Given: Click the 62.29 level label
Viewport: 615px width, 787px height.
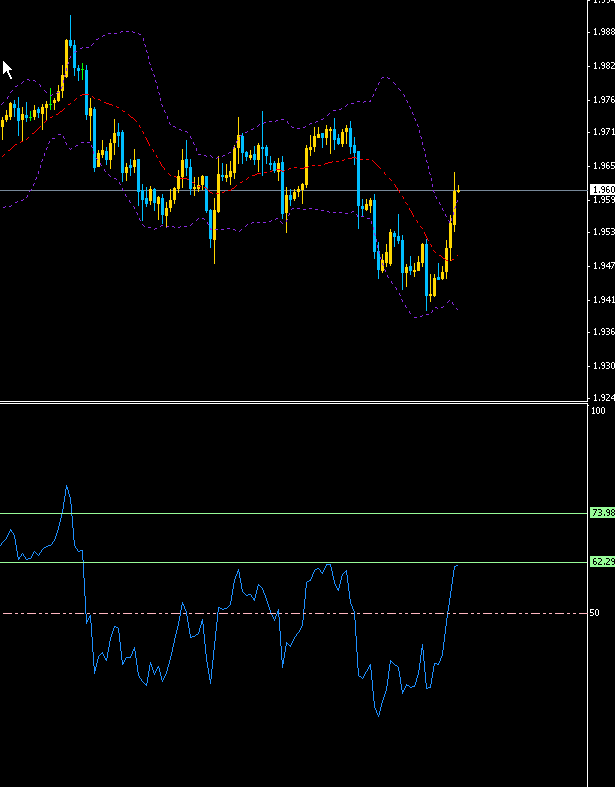Looking at the screenshot, I should (602, 562).
